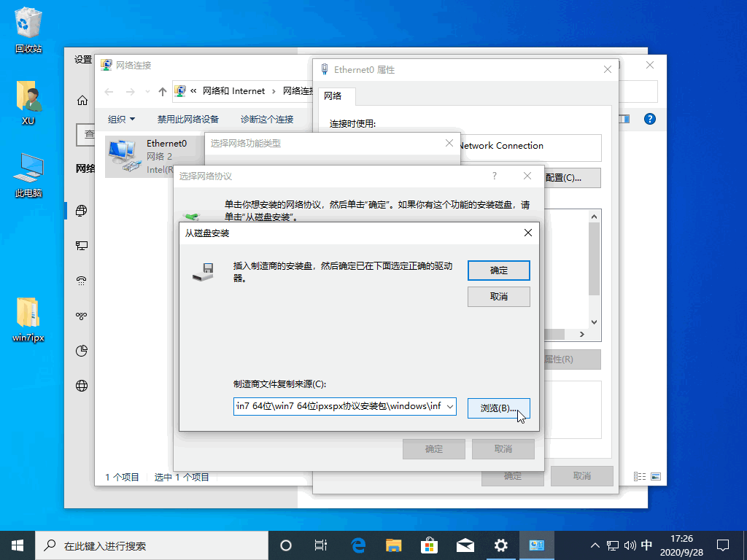Open the notification center icon
Viewport: 747px width, 560px height.
(x=723, y=545)
